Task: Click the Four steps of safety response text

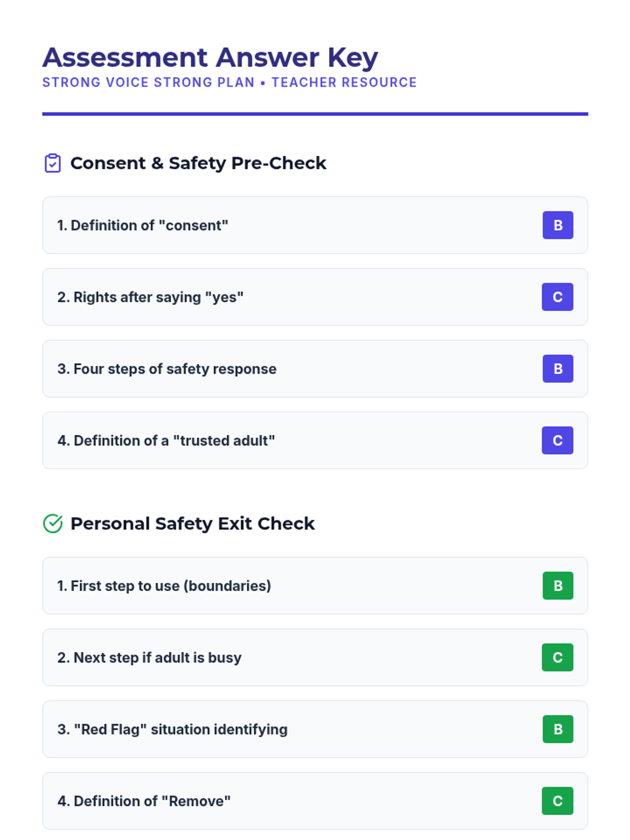Action: [167, 369]
